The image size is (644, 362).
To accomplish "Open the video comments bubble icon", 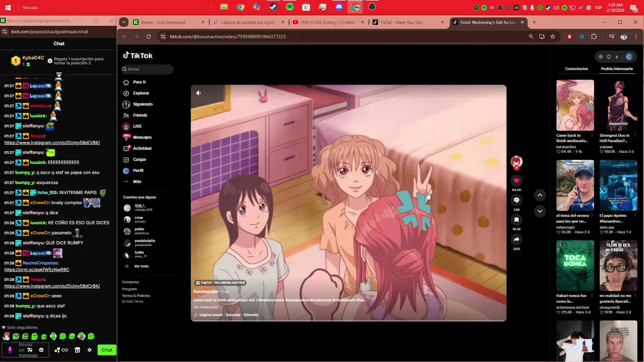I will [x=516, y=200].
